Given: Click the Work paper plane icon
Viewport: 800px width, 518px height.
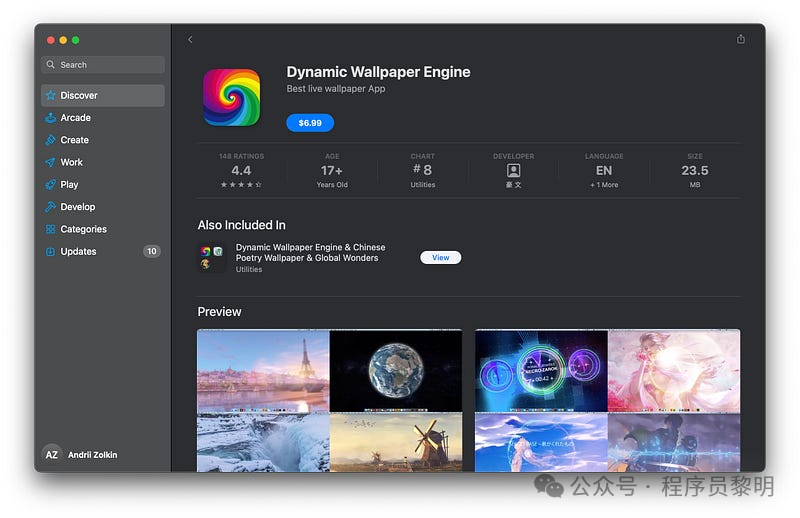Looking at the screenshot, I should pos(51,162).
